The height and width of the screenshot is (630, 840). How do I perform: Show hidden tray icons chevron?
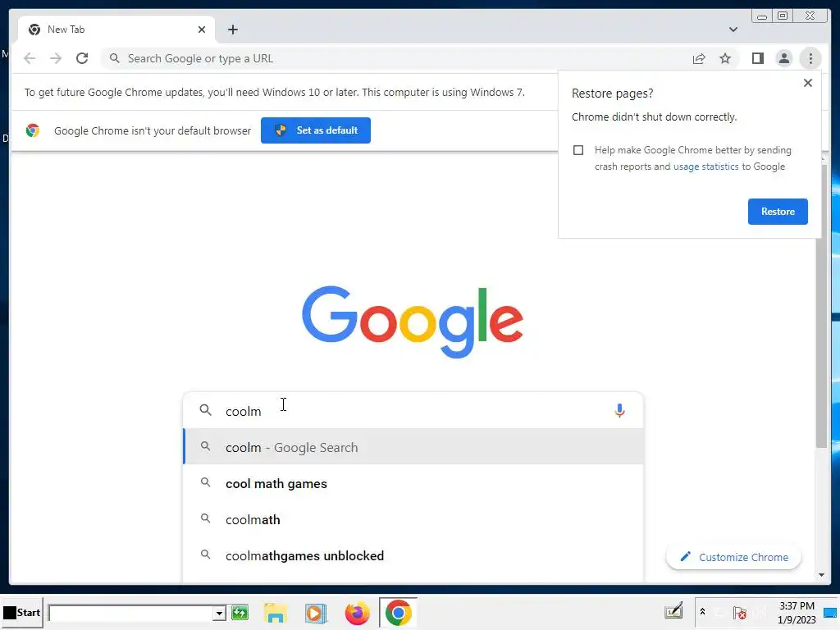pyautogui.click(x=702, y=611)
